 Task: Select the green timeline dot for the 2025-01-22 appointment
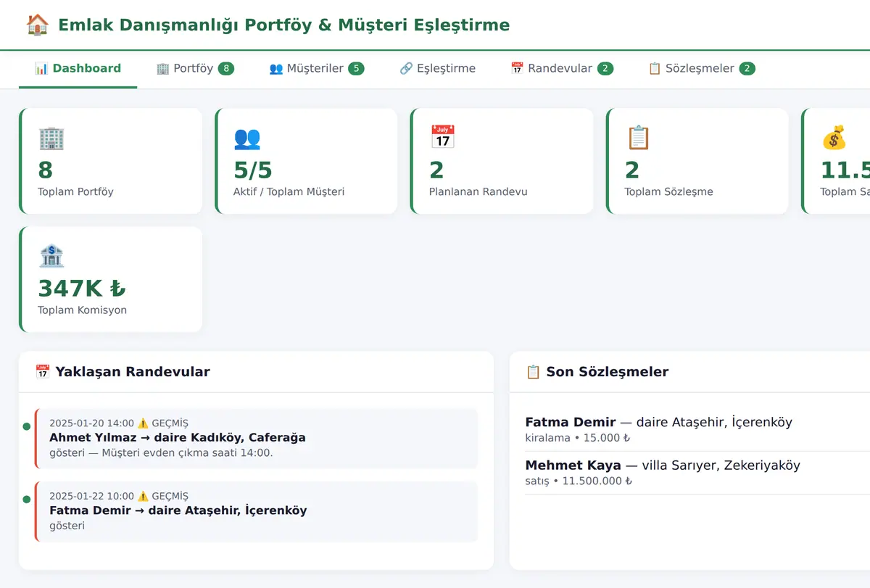[27, 499]
